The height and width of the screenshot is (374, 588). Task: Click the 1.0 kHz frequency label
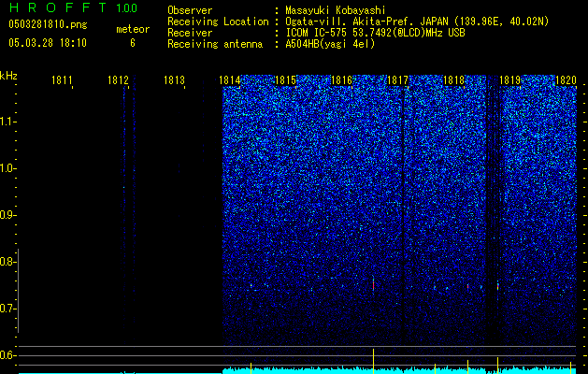point(7,168)
